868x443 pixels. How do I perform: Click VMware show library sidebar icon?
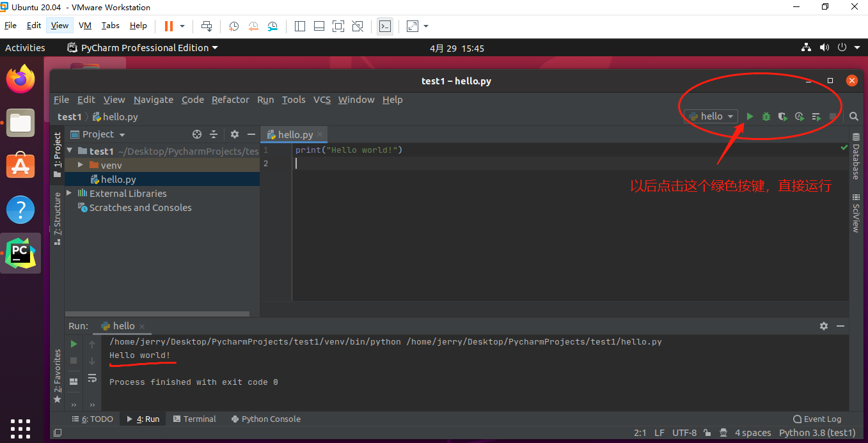pyautogui.click(x=300, y=26)
